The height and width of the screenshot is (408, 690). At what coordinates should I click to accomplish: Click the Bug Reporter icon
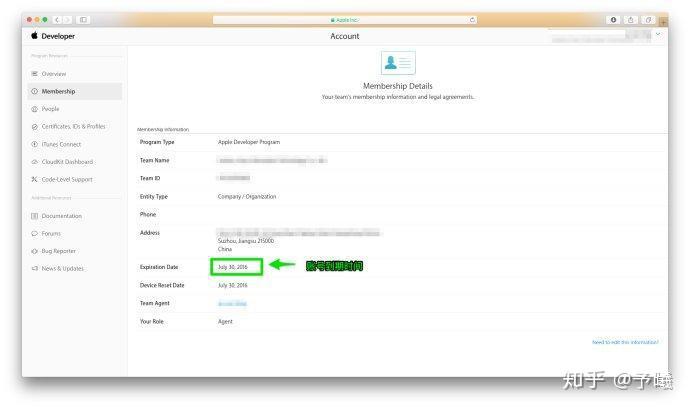35,251
